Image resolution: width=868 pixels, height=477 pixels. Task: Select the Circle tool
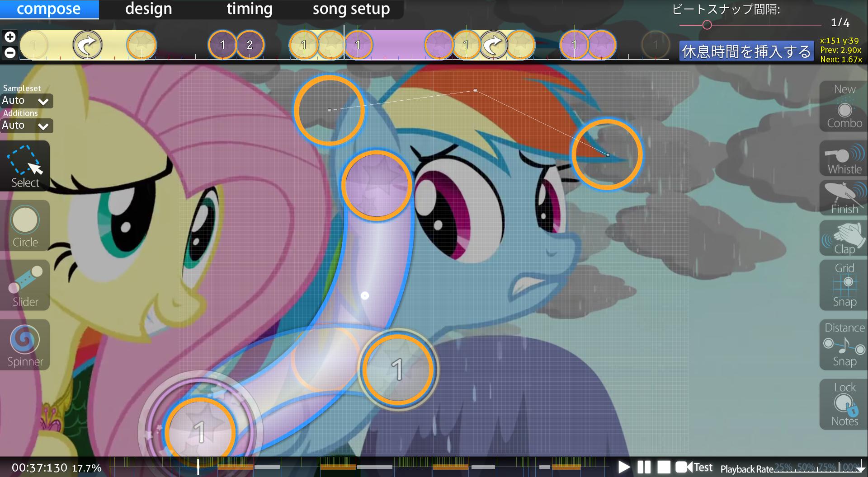pos(25,226)
